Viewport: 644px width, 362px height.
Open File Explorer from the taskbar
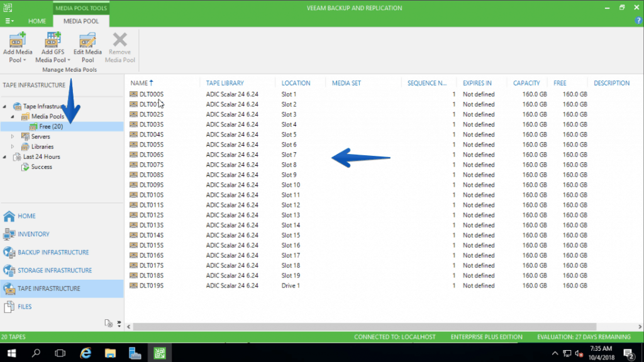(x=110, y=353)
